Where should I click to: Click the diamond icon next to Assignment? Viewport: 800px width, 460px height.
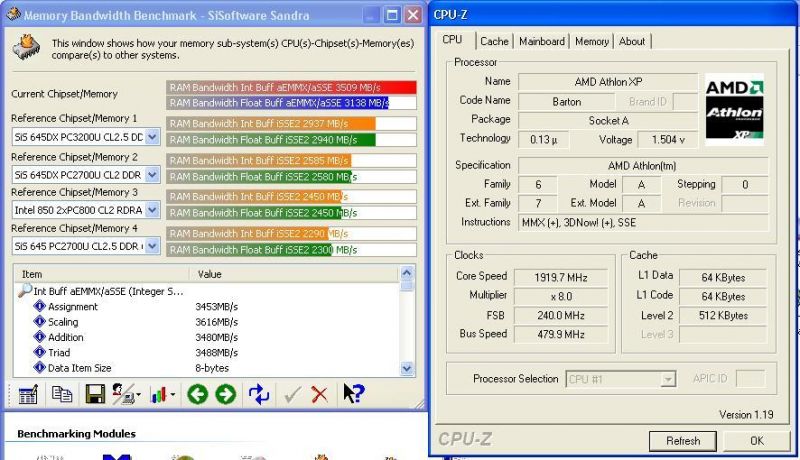point(39,306)
